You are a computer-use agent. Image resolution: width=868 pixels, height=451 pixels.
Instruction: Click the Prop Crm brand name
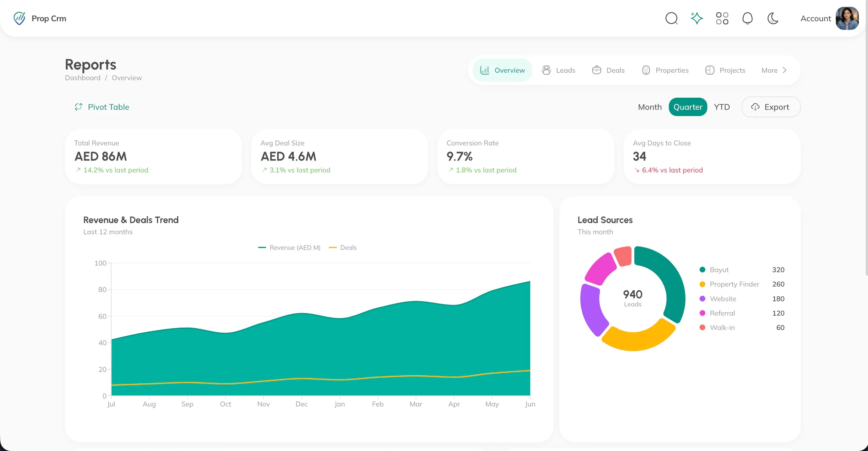(x=49, y=18)
